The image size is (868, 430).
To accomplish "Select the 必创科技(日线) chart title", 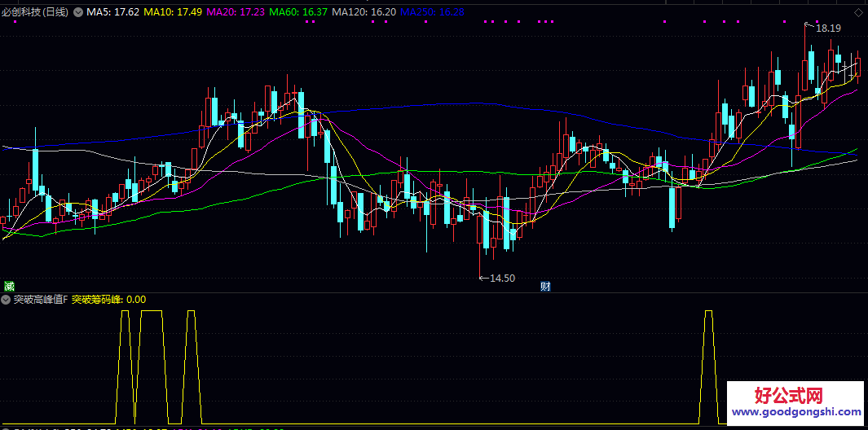I will point(35,12).
